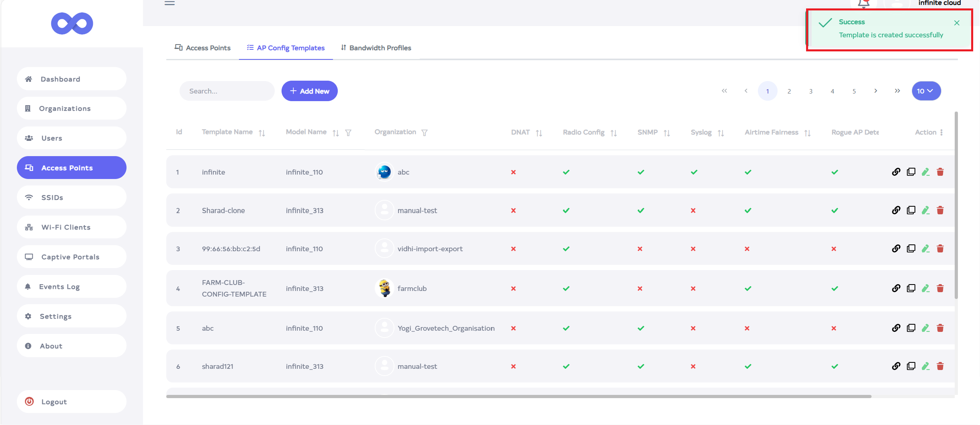
Task: Click the Search input field
Action: 227,91
